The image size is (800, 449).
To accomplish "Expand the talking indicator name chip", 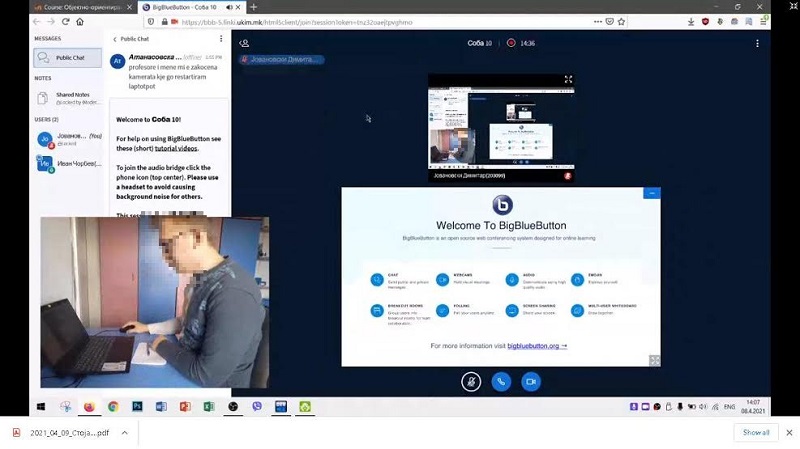I will click(x=281, y=60).
